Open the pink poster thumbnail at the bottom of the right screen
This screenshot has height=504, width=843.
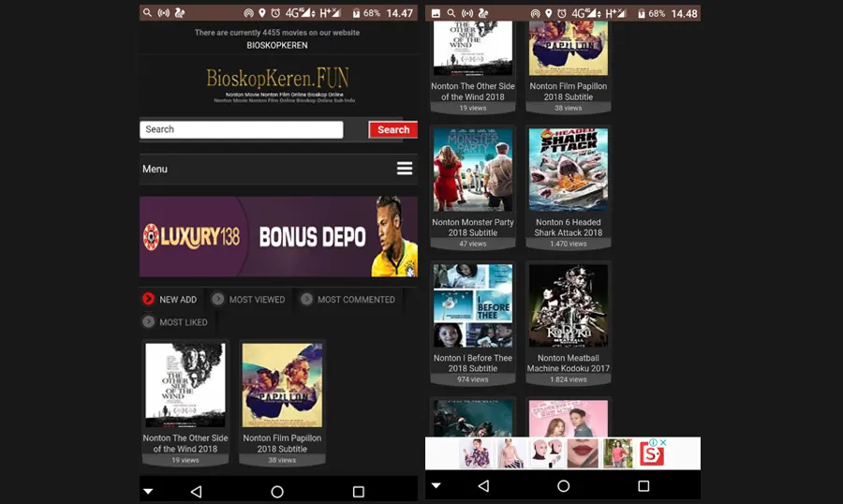pos(569,418)
